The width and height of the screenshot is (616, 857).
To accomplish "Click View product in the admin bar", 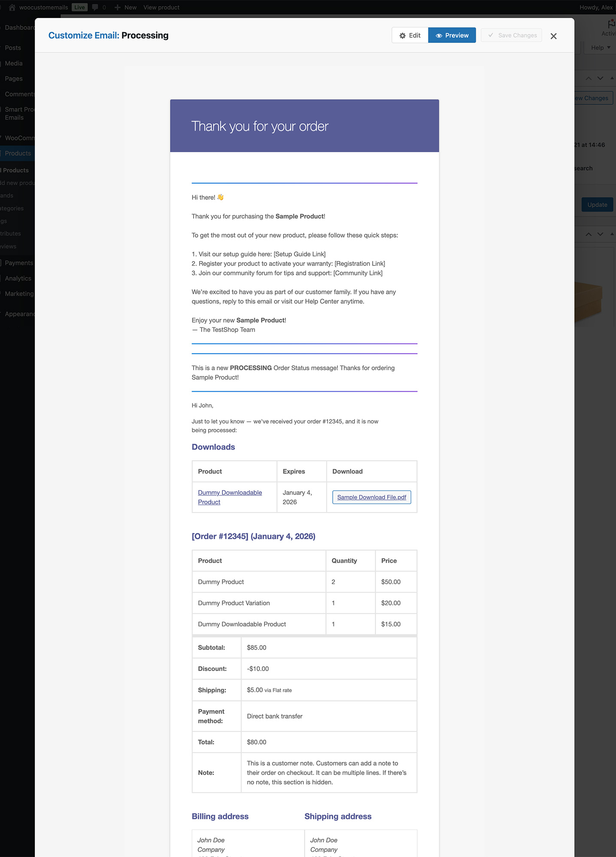I will (x=161, y=7).
